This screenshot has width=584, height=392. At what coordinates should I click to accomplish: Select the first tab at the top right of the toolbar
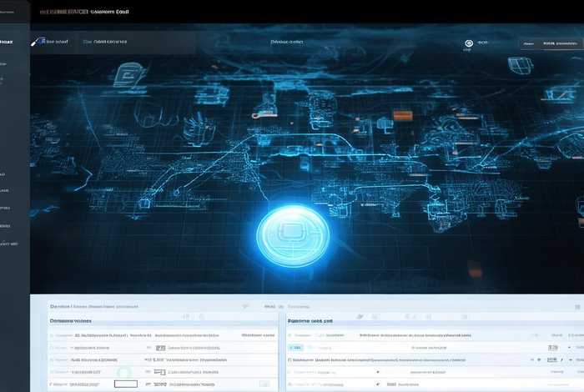pyautogui.click(x=527, y=43)
